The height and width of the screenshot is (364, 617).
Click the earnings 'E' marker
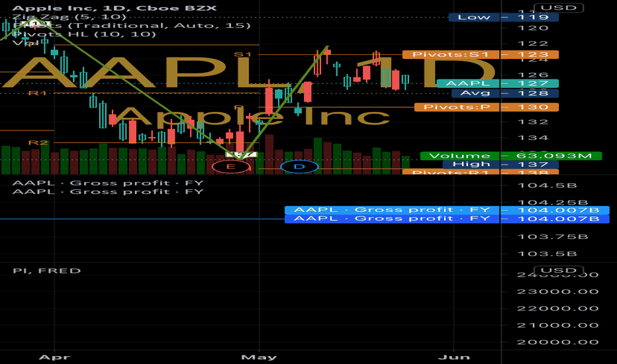[x=230, y=167]
